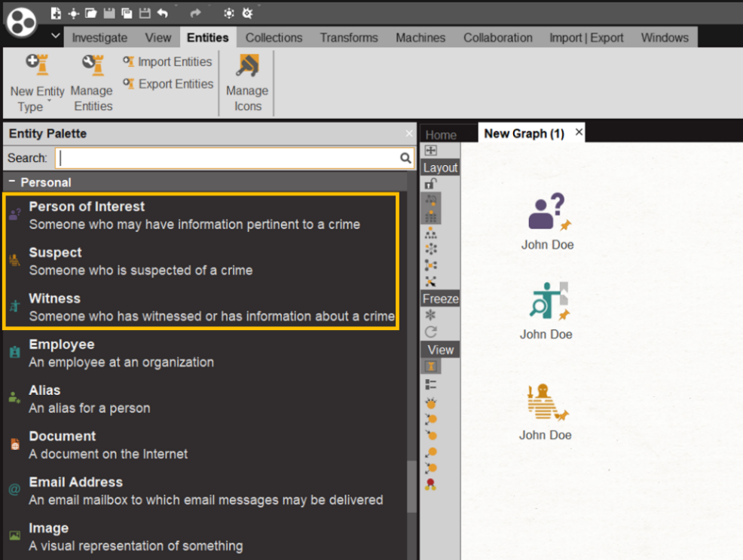
Task: Focus the Entity Palette search field
Action: pyautogui.click(x=235, y=158)
